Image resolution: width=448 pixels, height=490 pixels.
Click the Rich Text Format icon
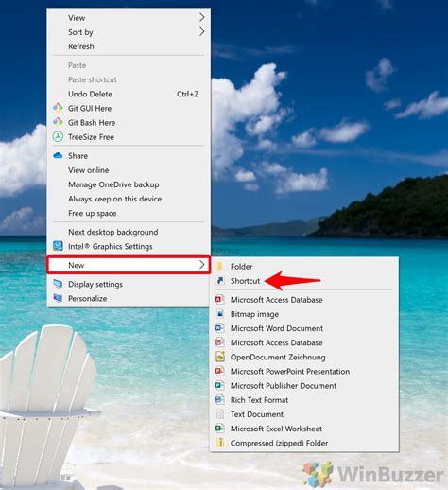(220, 399)
